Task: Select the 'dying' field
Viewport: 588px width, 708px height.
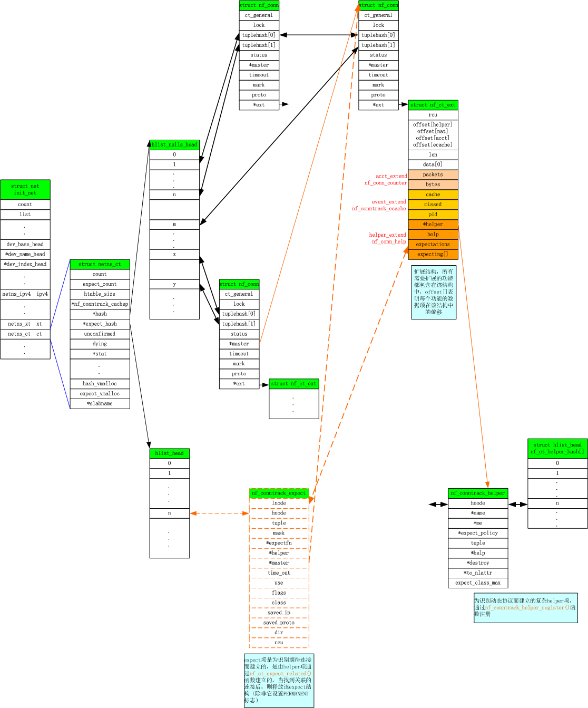Action: pos(100,344)
